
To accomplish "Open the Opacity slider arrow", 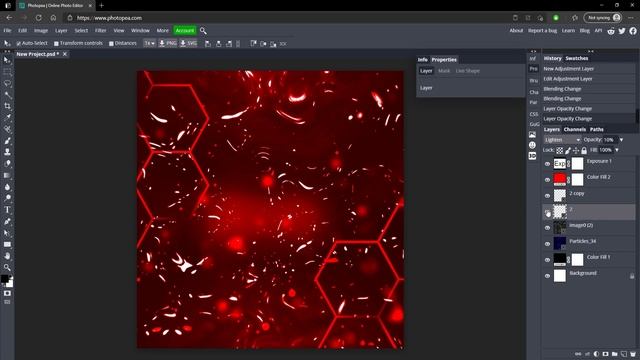I will click(x=621, y=140).
